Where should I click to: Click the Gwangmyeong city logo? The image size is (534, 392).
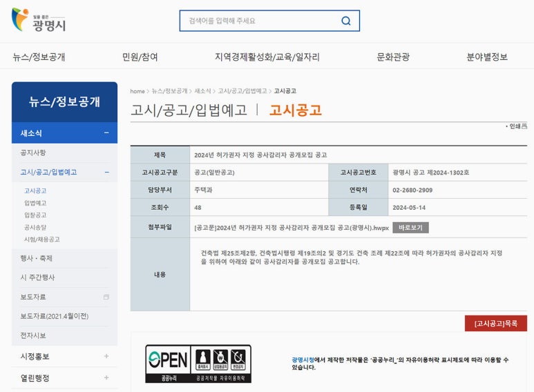(39, 20)
